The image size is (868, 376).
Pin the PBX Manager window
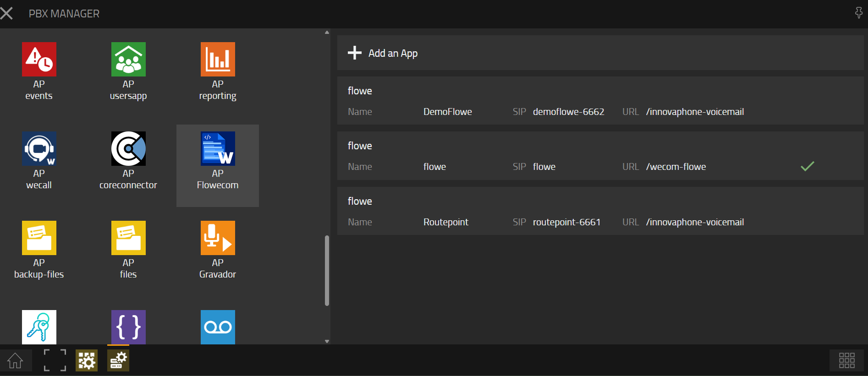tap(858, 13)
